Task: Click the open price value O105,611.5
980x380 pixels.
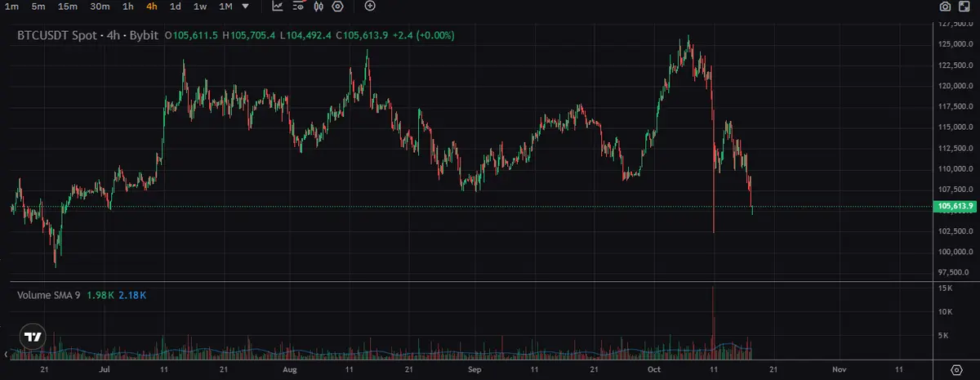Action: point(193,36)
